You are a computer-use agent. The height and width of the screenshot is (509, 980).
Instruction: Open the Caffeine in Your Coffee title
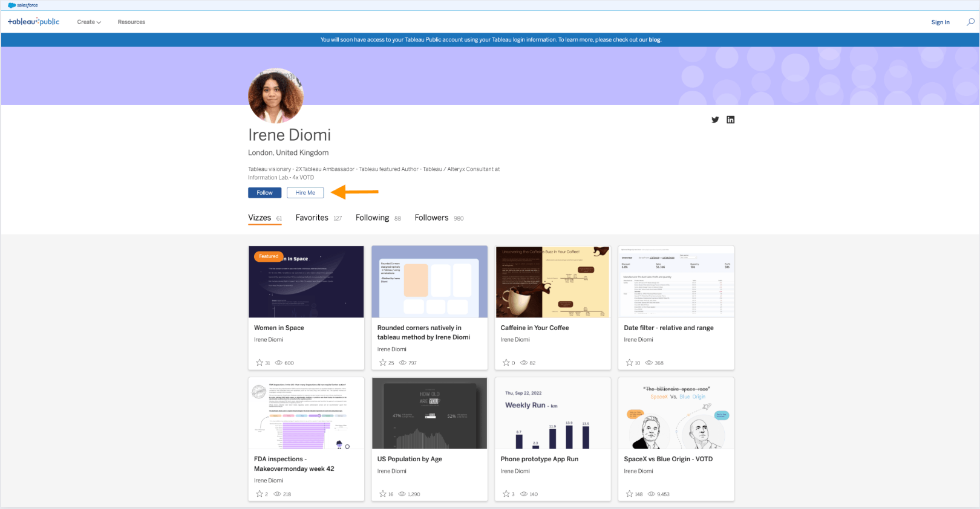coord(535,328)
